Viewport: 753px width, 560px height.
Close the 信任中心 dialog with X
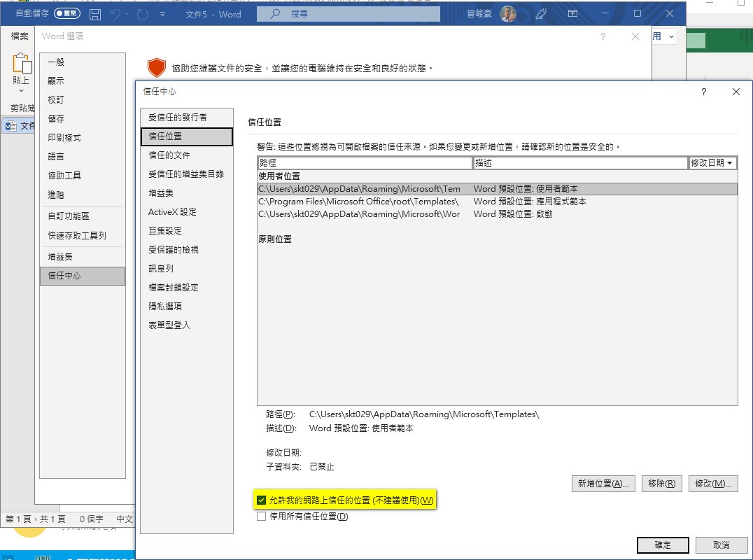(736, 92)
